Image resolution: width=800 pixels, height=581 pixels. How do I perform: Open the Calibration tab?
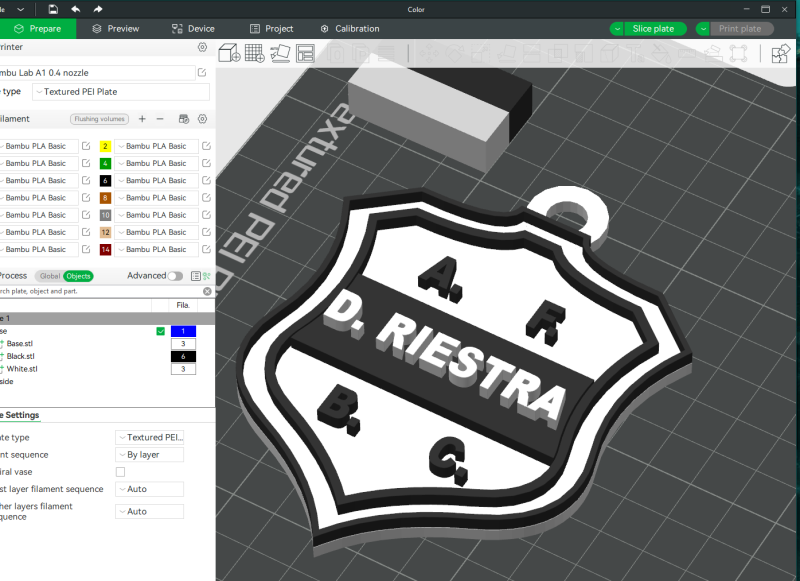pos(349,29)
